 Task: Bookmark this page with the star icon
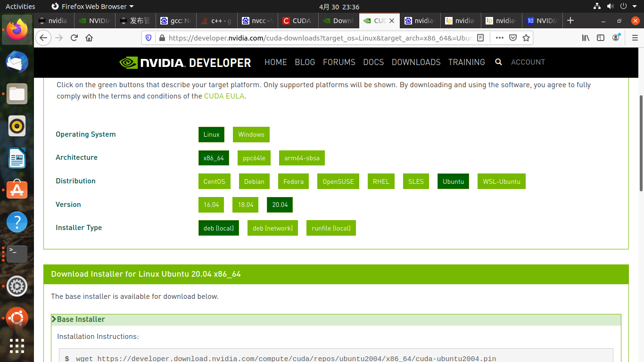point(526,38)
